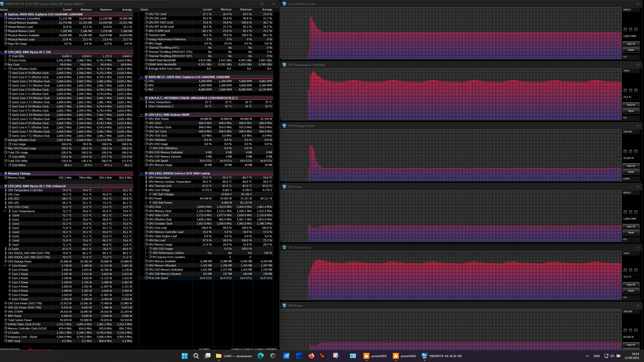
Task: Click the Windows Start button
Action: [184, 356]
